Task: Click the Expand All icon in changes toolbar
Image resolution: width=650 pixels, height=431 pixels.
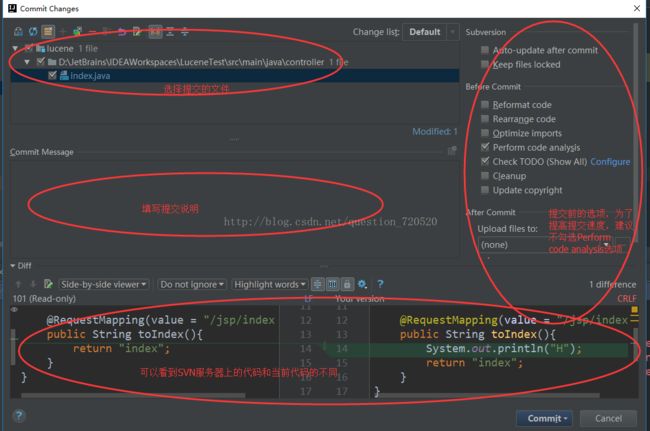Action: (170, 31)
